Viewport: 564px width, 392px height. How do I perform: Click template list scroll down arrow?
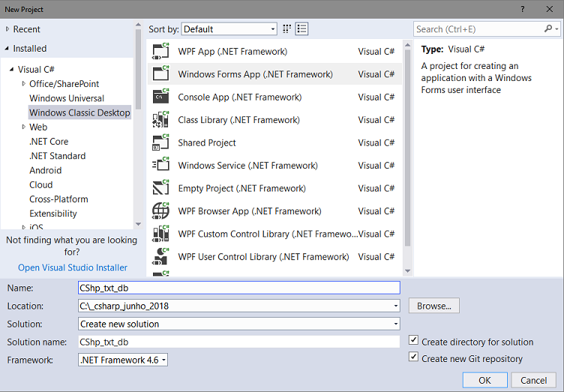[407, 271]
